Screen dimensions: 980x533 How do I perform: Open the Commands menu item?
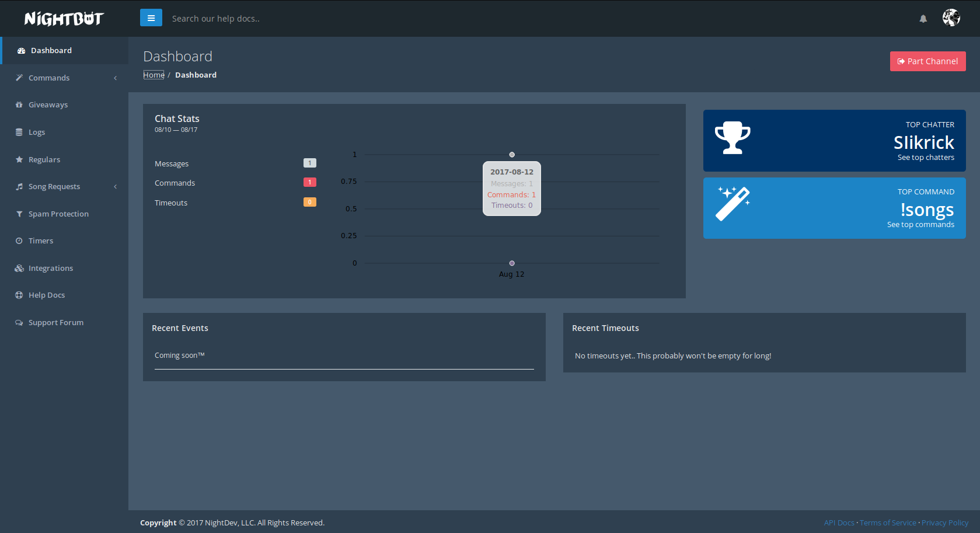pyautogui.click(x=64, y=78)
